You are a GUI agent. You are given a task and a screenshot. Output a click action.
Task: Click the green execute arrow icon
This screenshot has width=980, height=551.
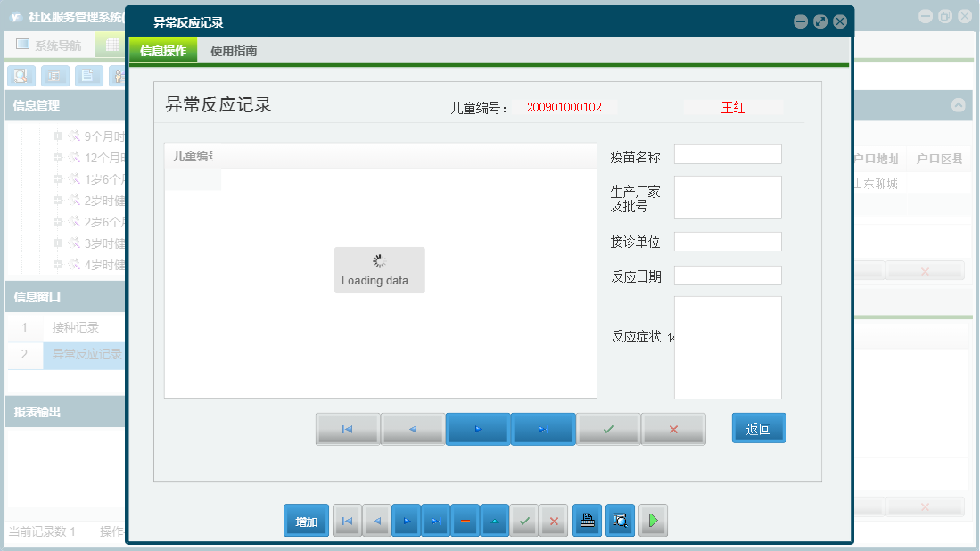[x=653, y=520]
